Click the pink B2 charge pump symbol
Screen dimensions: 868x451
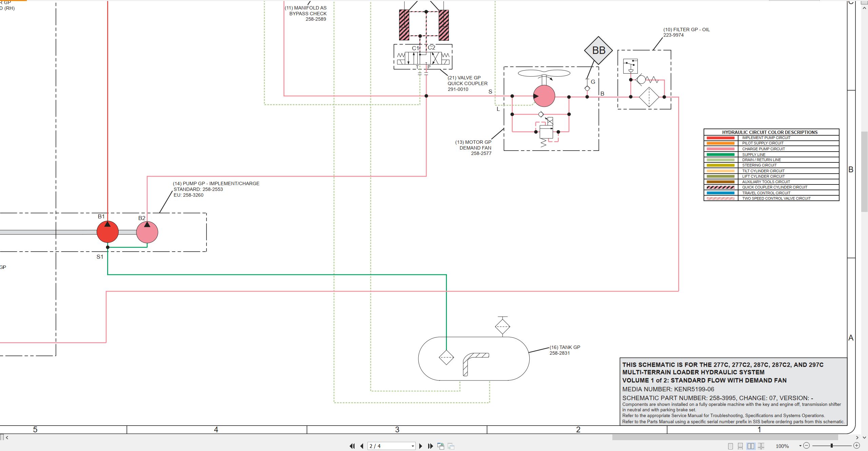click(x=147, y=232)
